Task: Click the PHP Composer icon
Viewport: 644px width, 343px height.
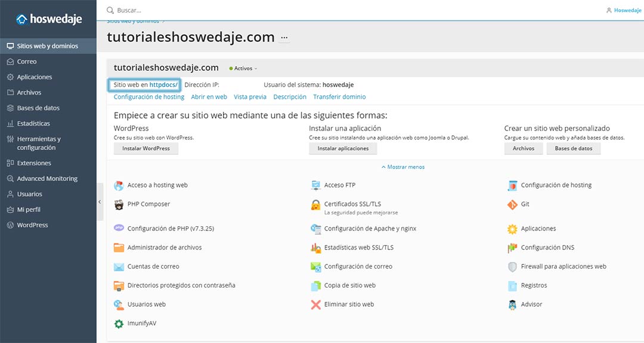Action: [119, 204]
